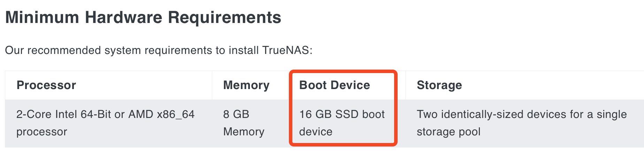Select the Memory column header
The width and height of the screenshot is (644, 151).
tap(246, 85)
